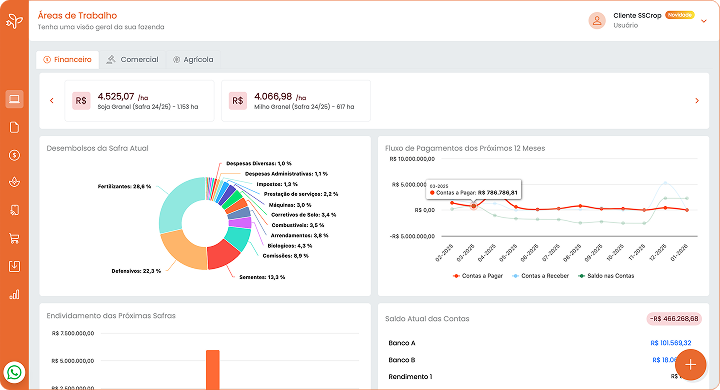Image resolution: width=720 pixels, height=390 pixels.
Task: Click the orange Defensivos pie slice
Action: coord(184,250)
